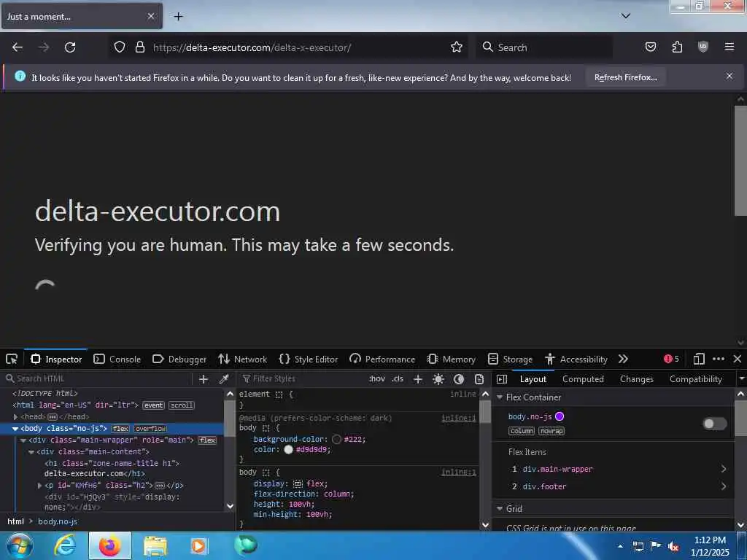Click the browser back arrow
This screenshot has height=560, width=747.
point(18,47)
